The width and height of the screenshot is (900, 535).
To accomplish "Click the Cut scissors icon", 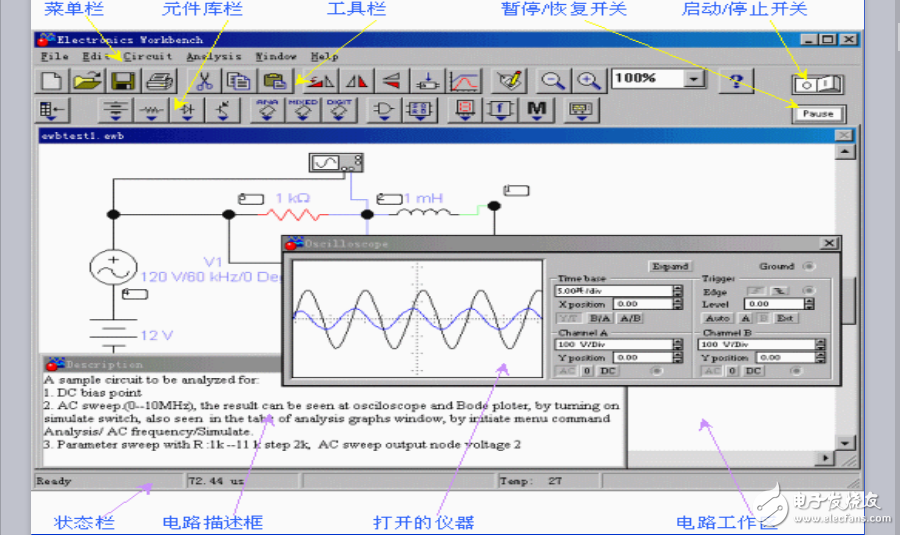I will (x=204, y=81).
